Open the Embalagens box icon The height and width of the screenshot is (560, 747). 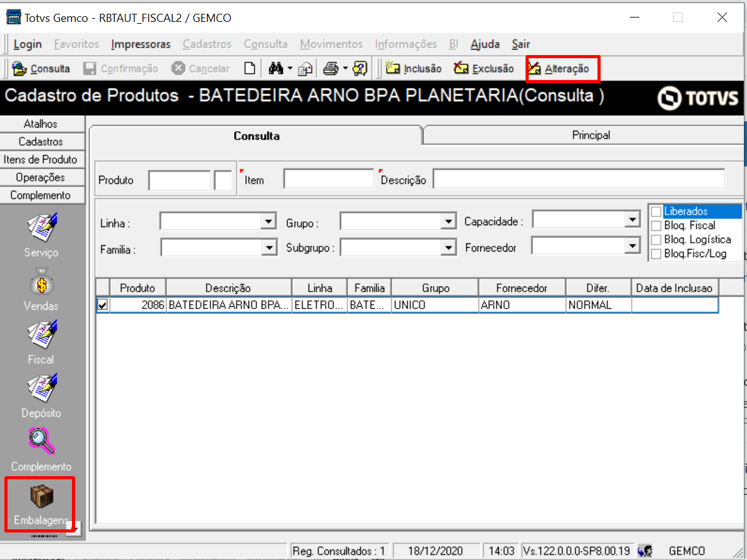(42, 496)
